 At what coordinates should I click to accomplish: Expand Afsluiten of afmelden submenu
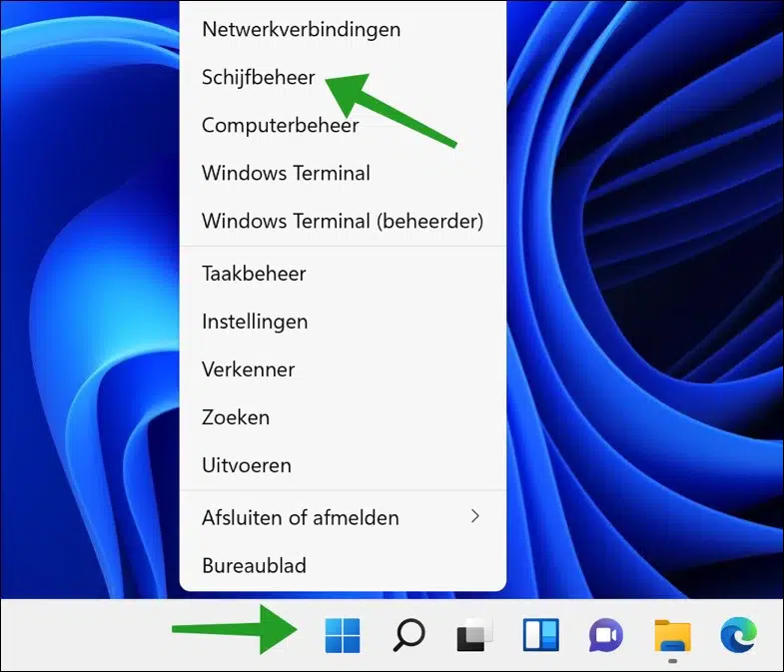click(x=343, y=518)
